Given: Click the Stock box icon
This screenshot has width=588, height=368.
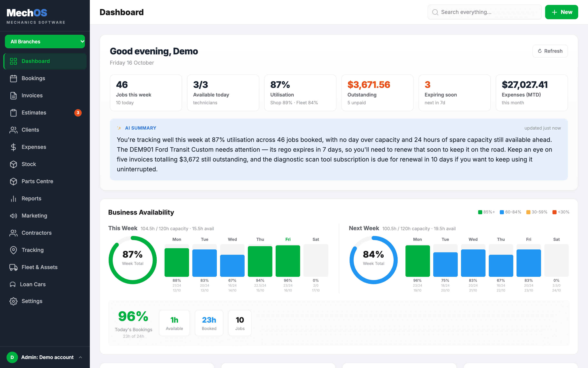Looking at the screenshot, I should coord(13,164).
